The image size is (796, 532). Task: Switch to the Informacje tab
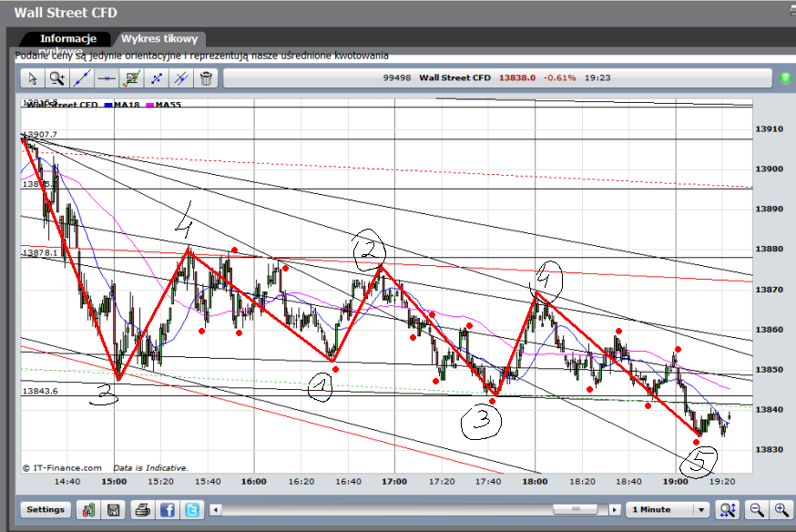pyautogui.click(x=68, y=38)
